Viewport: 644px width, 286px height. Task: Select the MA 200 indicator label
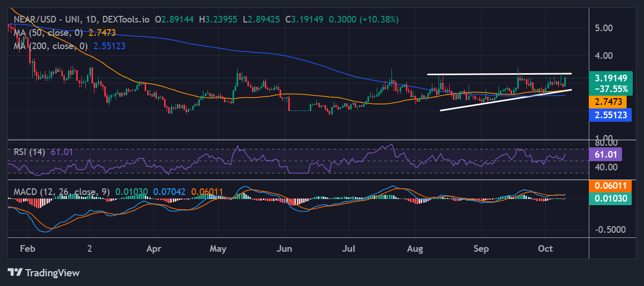[x=51, y=46]
